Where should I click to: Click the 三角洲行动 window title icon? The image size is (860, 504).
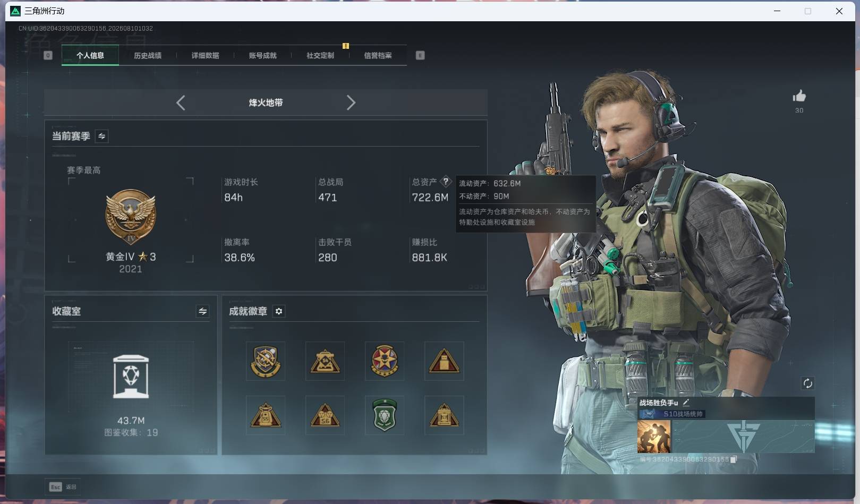pyautogui.click(x=15, y=11)
